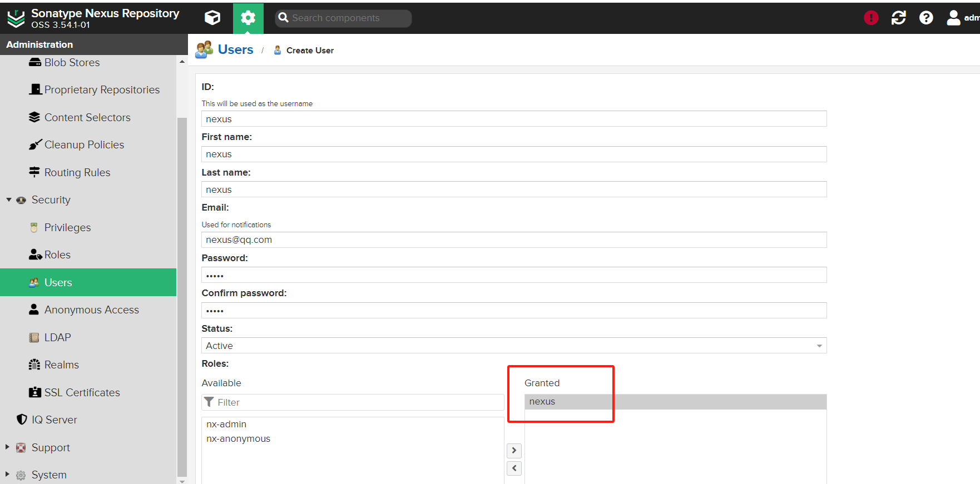Click the Confirm password field
Screen dimensions: 980x484
pyautogui.click(x=514, y=310)
